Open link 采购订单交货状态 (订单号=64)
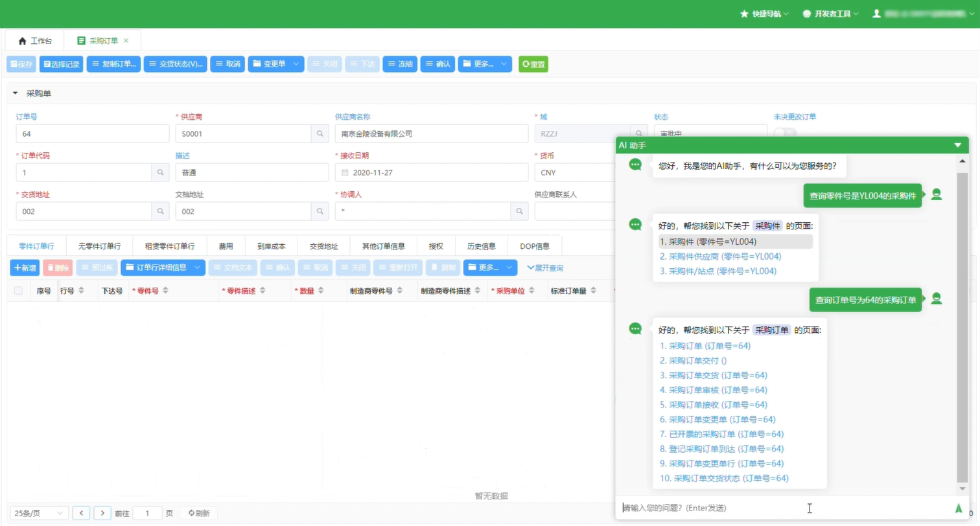Screen dimensions: 980x526 (724, 478)
